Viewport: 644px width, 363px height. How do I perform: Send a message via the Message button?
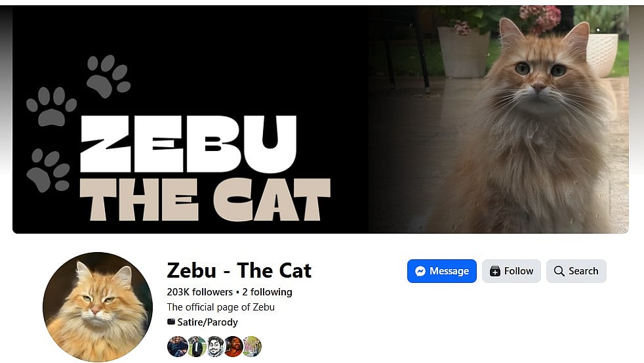tap(442, 271)
